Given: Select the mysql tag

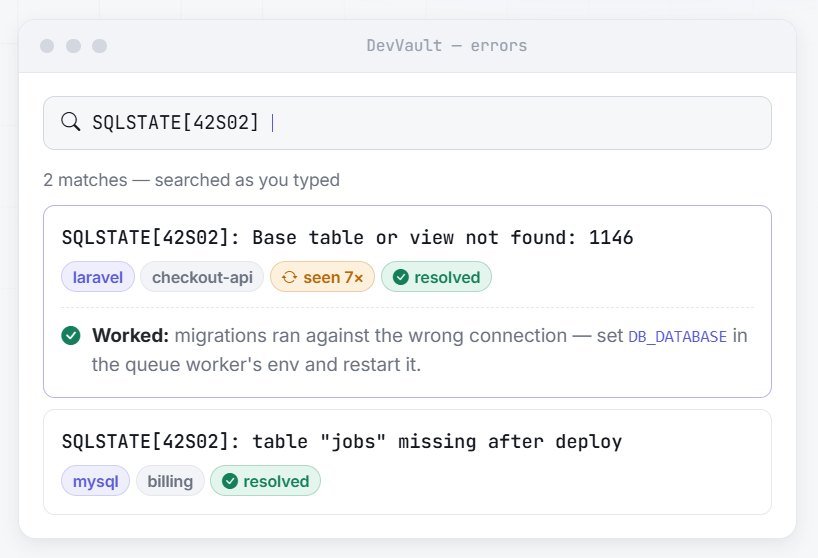Looking at the screenshot, I should click(x=95, y=481).
